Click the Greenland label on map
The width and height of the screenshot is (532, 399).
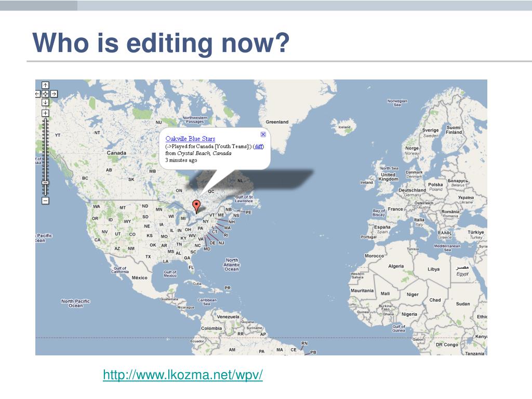coord(277,122)
